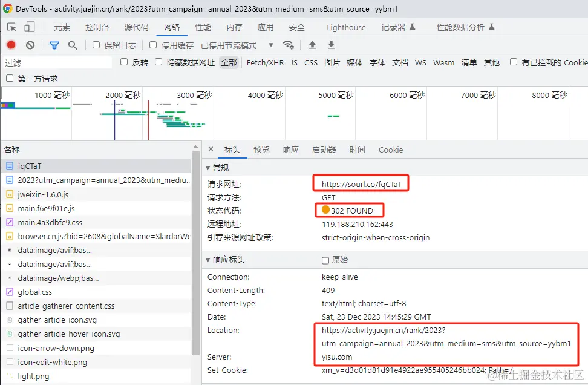
Task: Switch to the 控制台 panel tab
Action: [97, 27]
